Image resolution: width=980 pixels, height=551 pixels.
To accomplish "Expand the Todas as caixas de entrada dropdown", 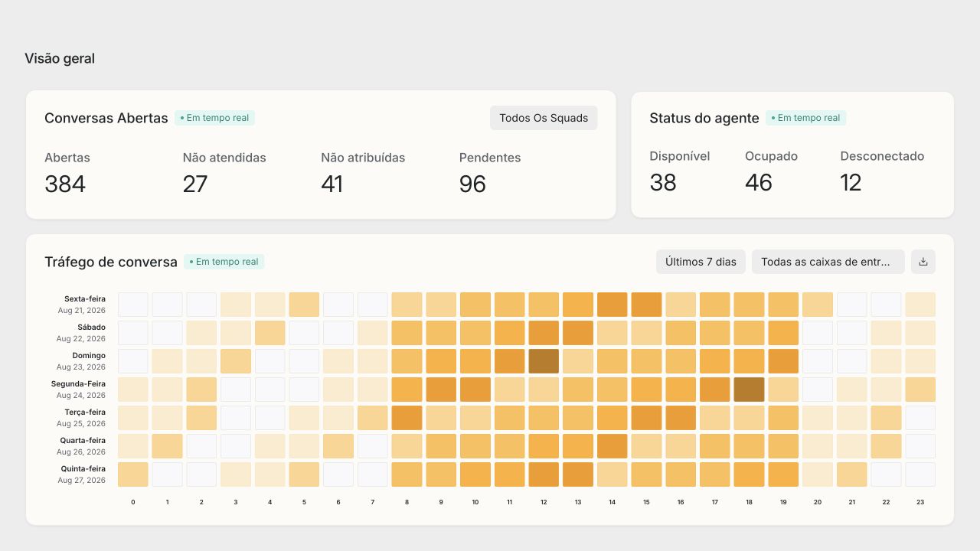I will click(x=828, y=262).
